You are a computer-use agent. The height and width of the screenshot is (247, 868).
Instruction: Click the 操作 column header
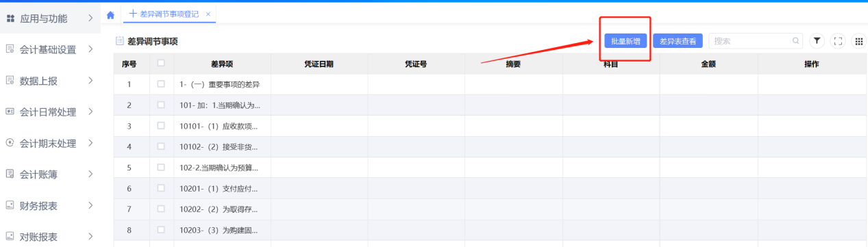point(812,64)
